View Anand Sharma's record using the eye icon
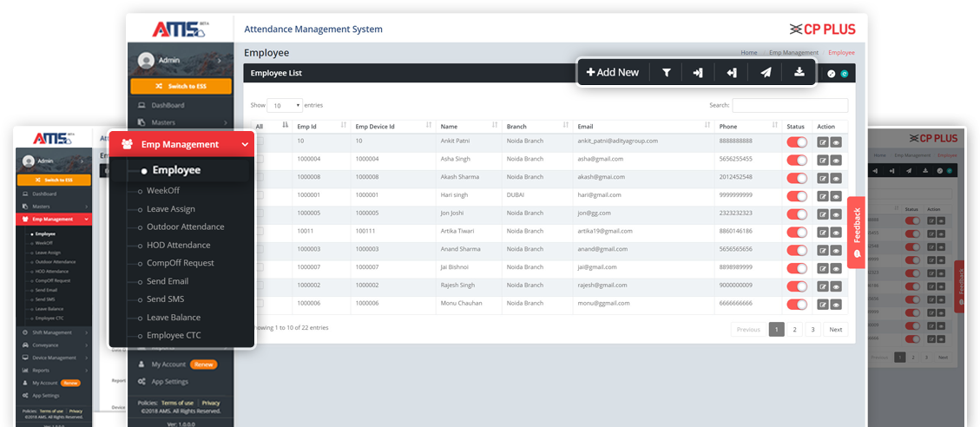Viewport: 980px width, 427px height. pyautogui.click(x=836, y=251)
